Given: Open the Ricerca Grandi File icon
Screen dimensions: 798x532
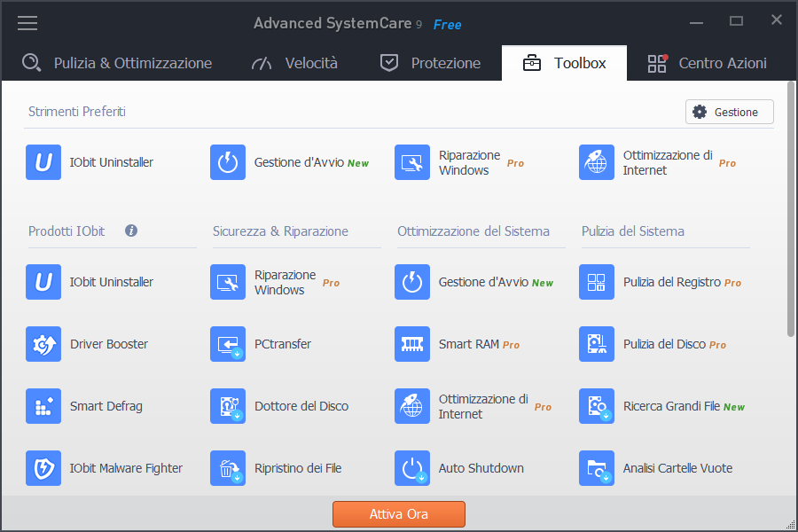Looking at the screenshot, I should (597, 406).
